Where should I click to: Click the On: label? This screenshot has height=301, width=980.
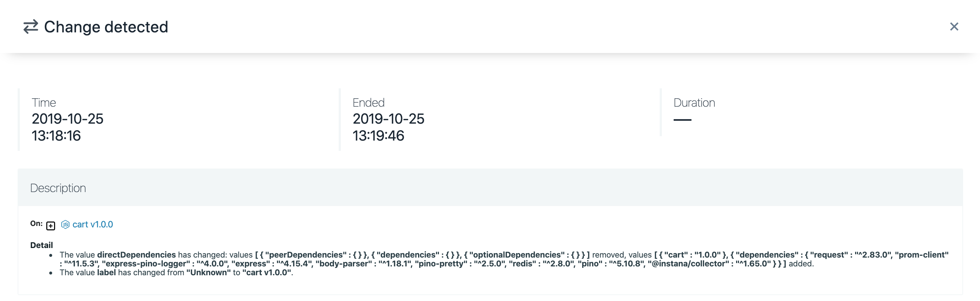point(36,223)
